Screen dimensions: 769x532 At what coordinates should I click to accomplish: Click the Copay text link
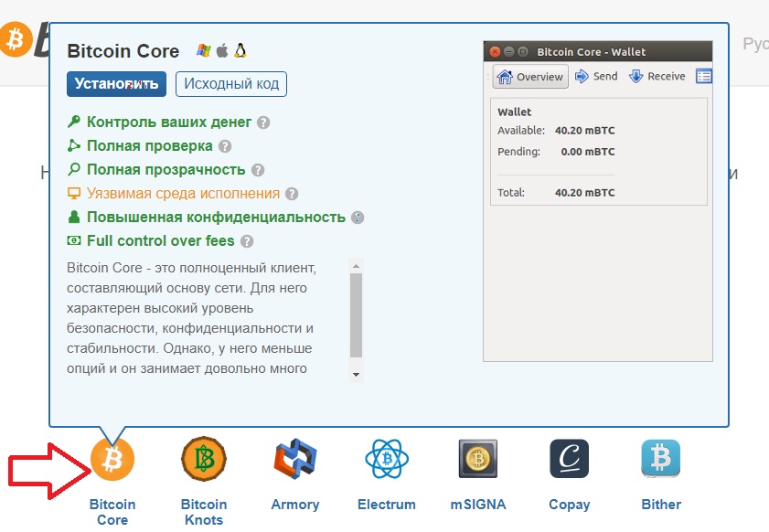tap(569, 505)
